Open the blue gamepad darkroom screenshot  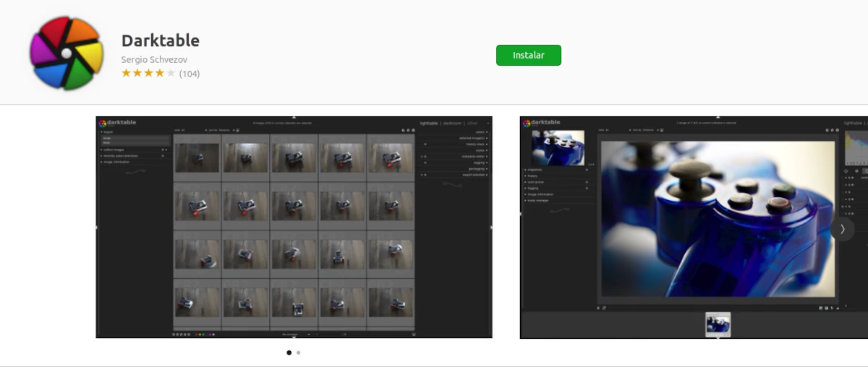[694, 227]
